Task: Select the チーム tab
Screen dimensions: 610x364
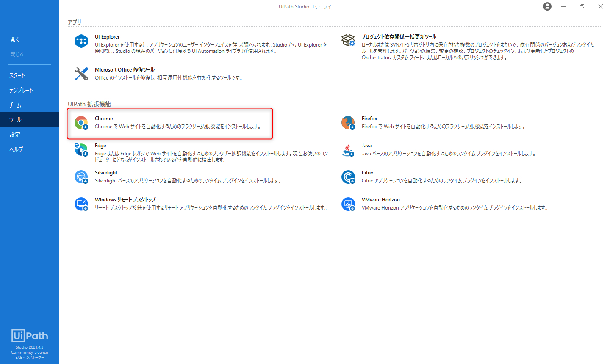Action: [x=30, y=105]
